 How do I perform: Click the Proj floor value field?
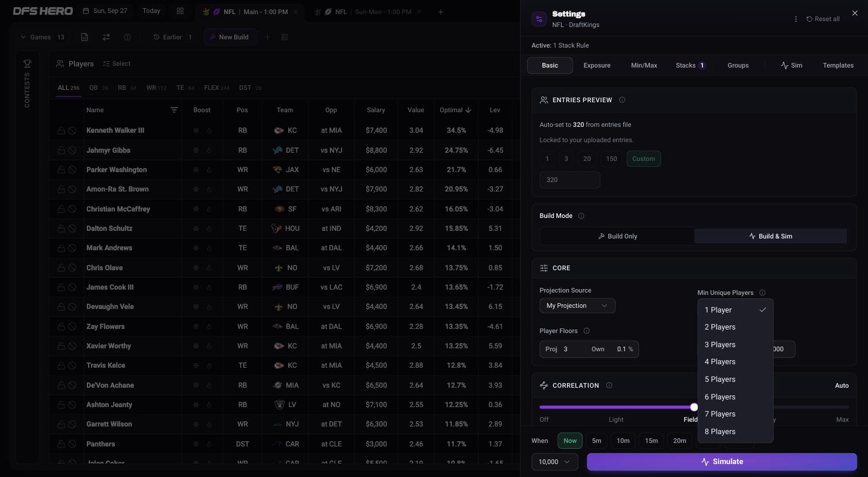click(x=572, y=349)
